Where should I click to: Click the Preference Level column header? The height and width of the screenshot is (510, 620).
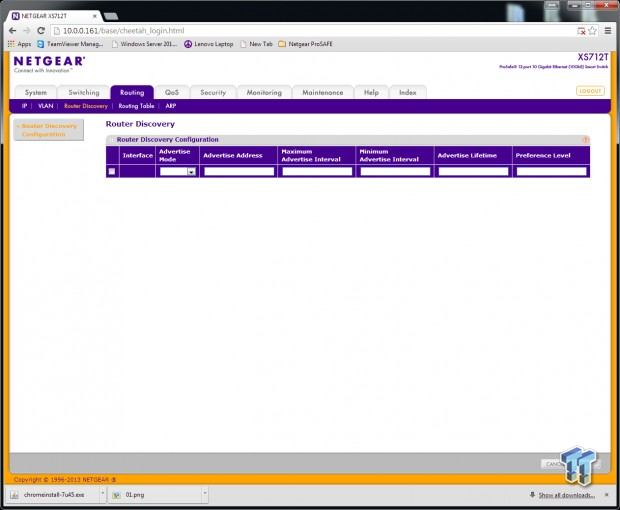[551, 155]
